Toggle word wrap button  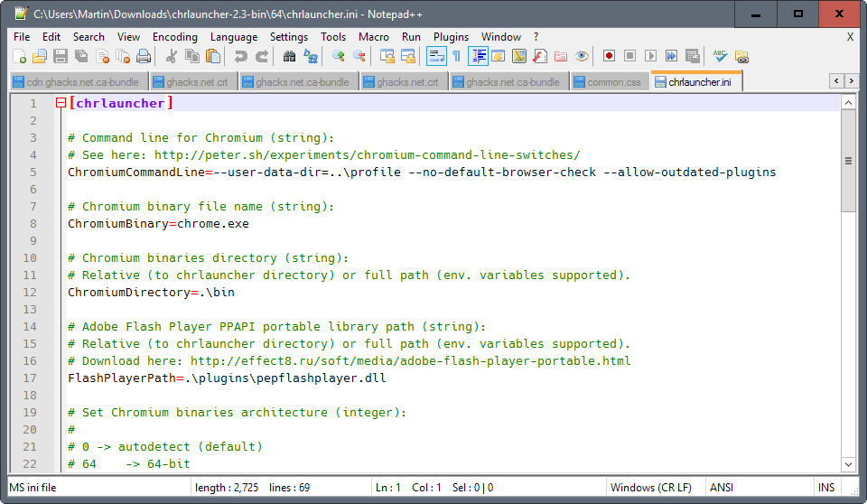436,56
